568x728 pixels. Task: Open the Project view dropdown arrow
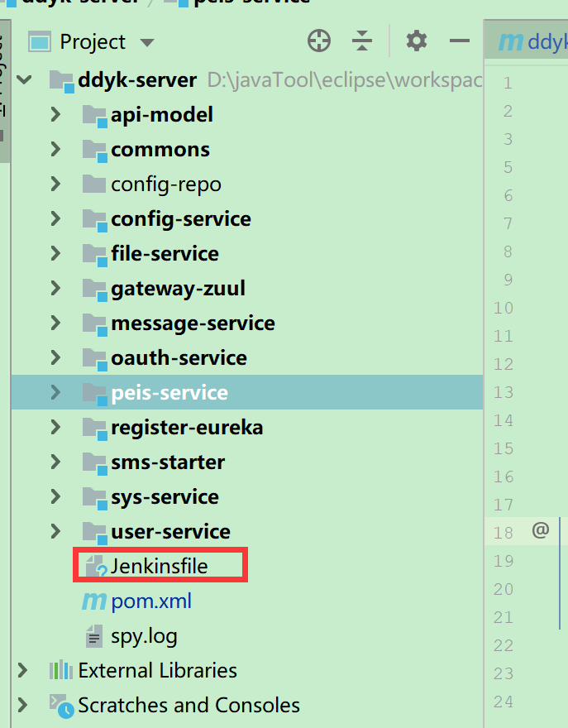(147, 42)
